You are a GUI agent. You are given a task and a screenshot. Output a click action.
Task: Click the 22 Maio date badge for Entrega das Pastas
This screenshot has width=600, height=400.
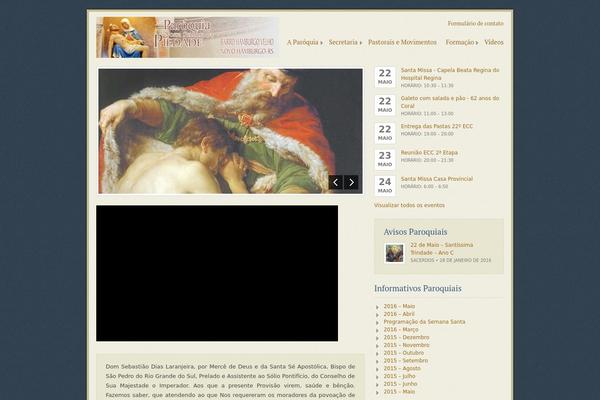385,133
